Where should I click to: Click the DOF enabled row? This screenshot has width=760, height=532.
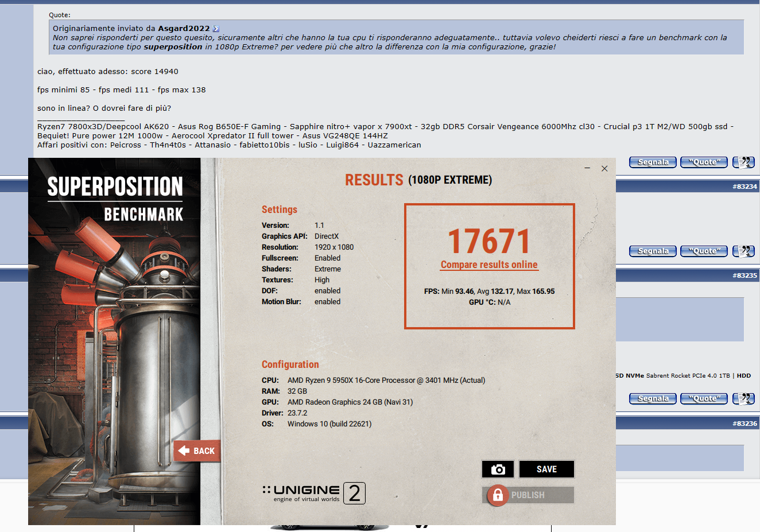click(x=301, y=291)
